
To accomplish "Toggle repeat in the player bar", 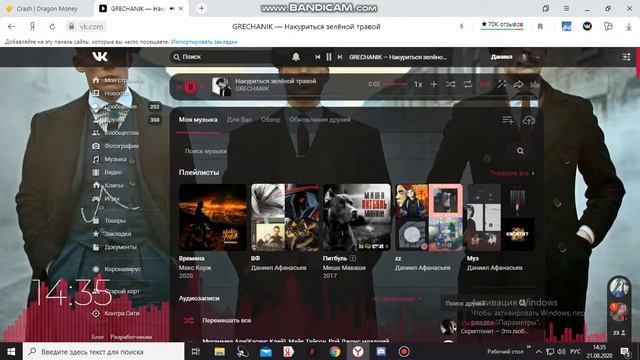I will click(468, 84).
